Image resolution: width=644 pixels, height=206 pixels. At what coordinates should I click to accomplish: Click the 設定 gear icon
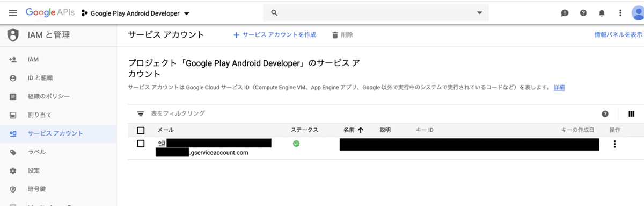point(13,171)
